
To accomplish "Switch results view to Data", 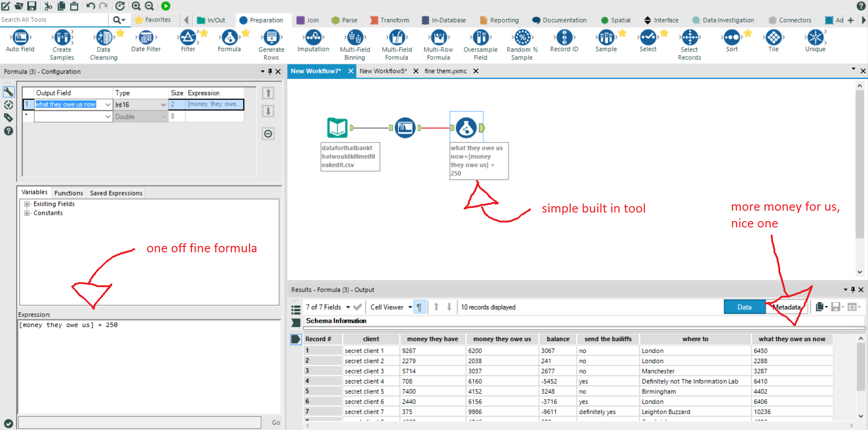I will (x=744, y=307).
